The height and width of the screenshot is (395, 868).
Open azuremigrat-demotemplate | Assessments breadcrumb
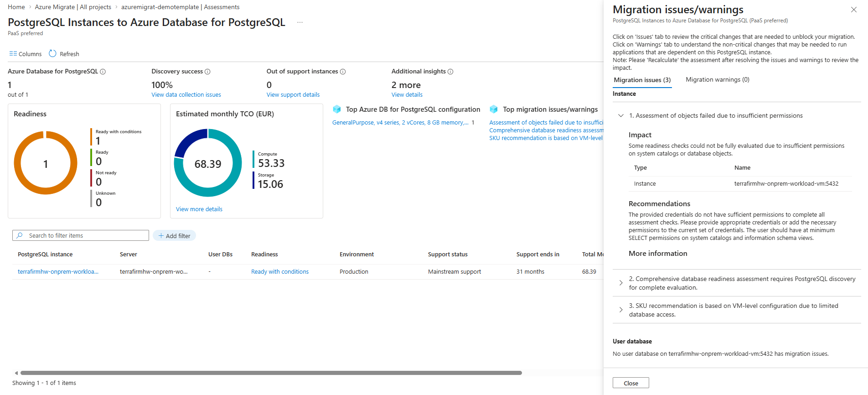180,7
